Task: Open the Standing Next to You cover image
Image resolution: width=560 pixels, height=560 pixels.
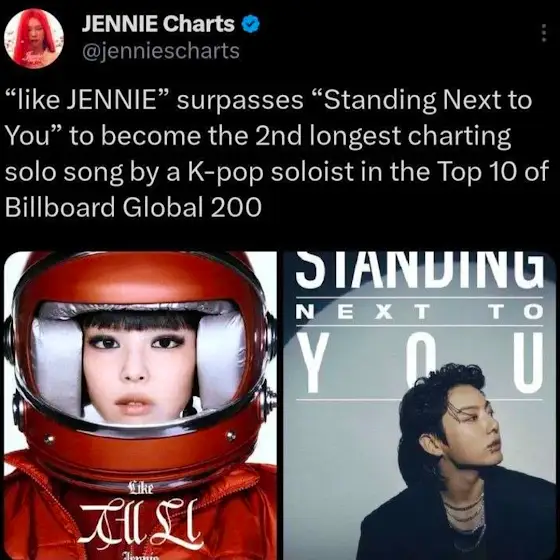Action: 420,405
